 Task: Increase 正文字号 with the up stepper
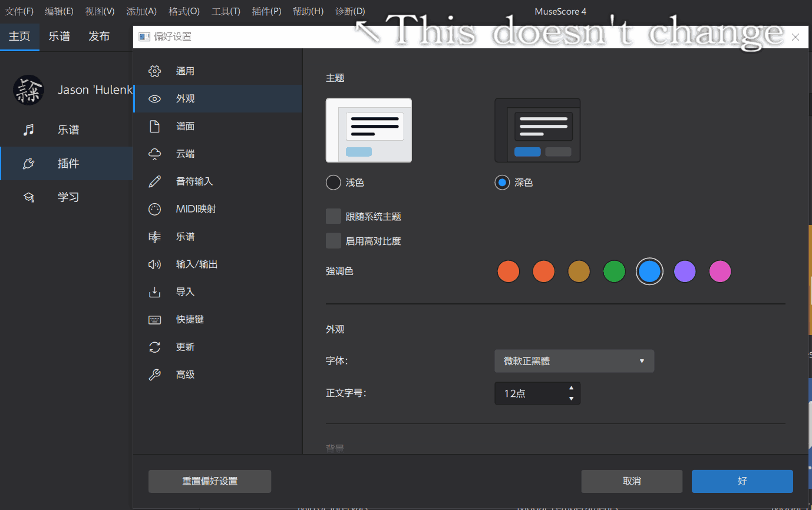pos(570,389)
